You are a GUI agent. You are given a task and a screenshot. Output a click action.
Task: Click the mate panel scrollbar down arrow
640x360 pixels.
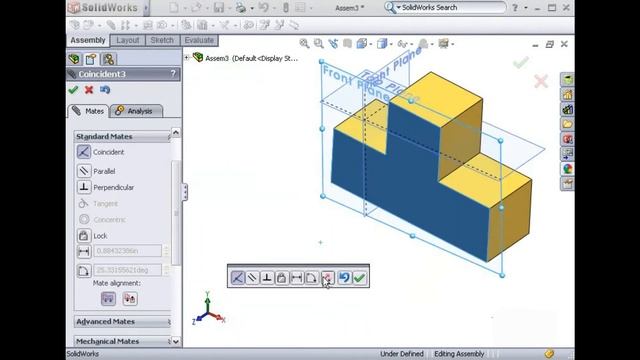(x=176, y=342)
